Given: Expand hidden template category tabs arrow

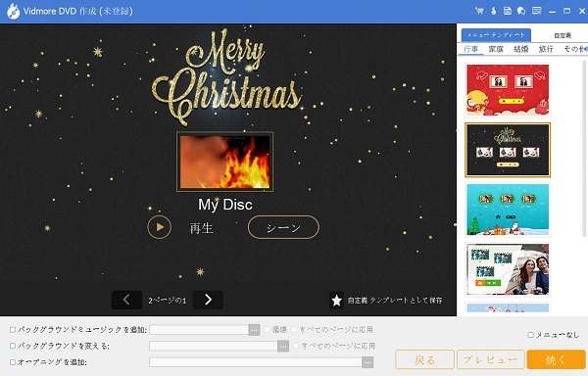Looking at the screenshot, I should [x=585, y=49].
